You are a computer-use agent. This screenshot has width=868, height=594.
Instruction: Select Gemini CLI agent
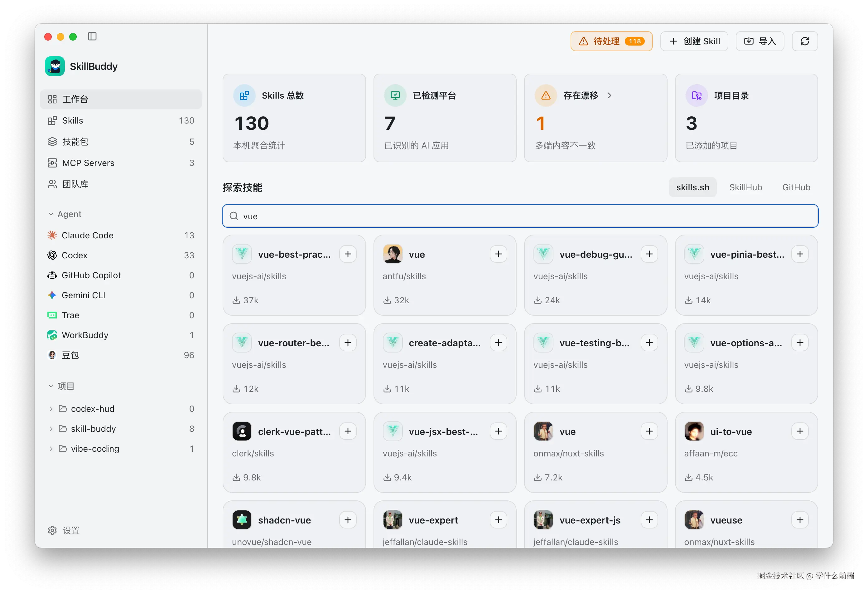[121, 295]
